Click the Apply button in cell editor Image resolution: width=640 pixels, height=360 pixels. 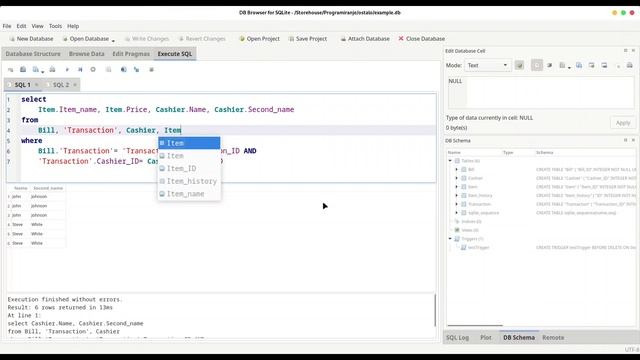pos(623,123)
